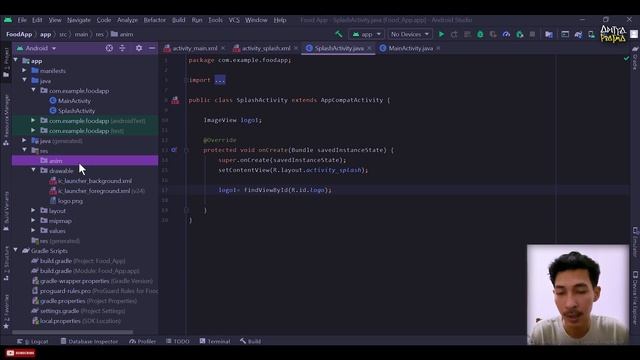
Task: Click the Make Project hammer icon
Action: 339,34
